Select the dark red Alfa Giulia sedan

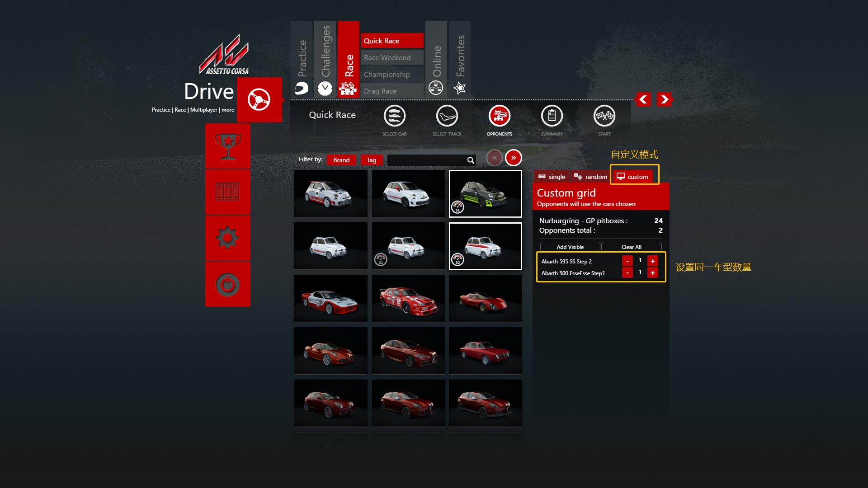[408, 351]
